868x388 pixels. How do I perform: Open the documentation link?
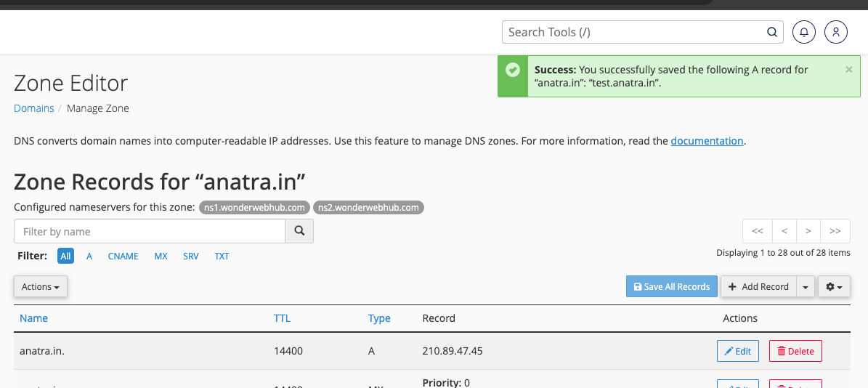coord(707,141)
